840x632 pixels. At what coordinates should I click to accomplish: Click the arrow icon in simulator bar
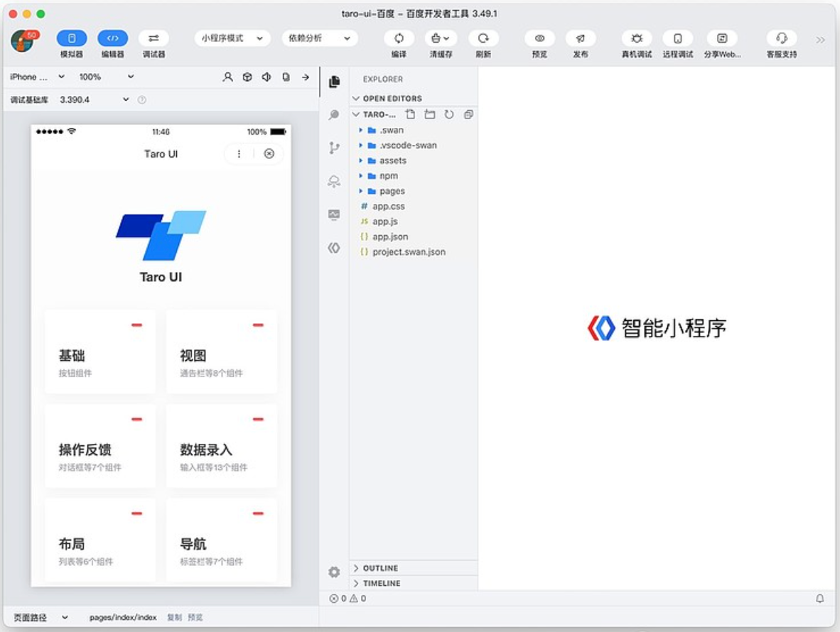[306, 77]
